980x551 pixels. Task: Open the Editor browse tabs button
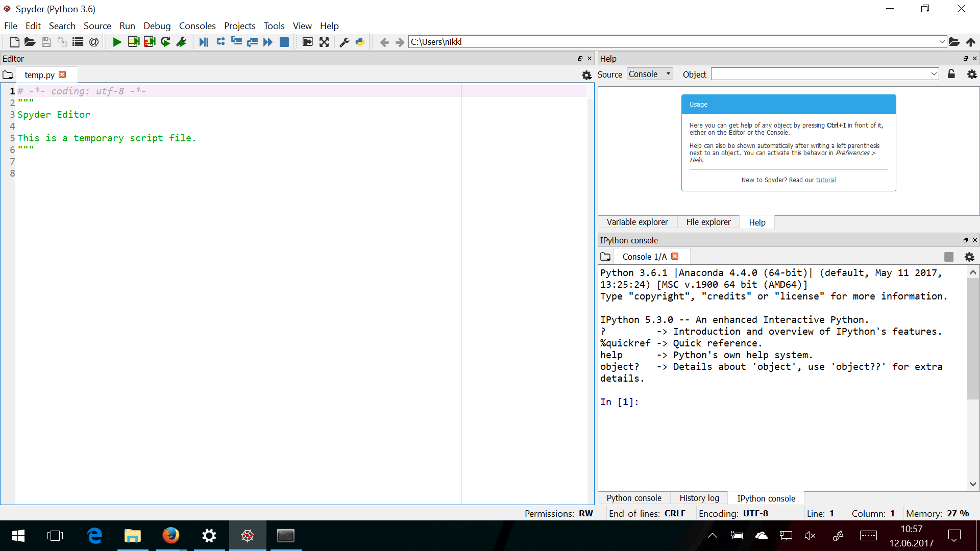point(8,75)
